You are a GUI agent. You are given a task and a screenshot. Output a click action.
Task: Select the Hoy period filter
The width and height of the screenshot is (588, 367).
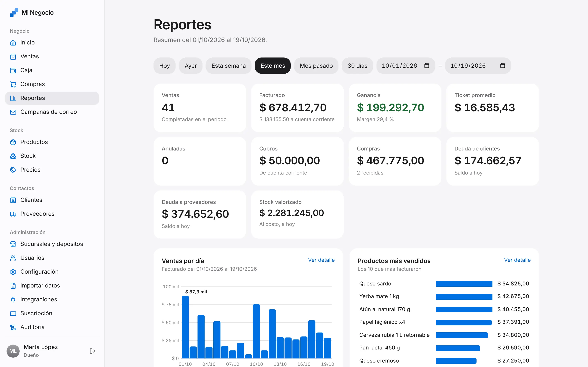point(165,65)
